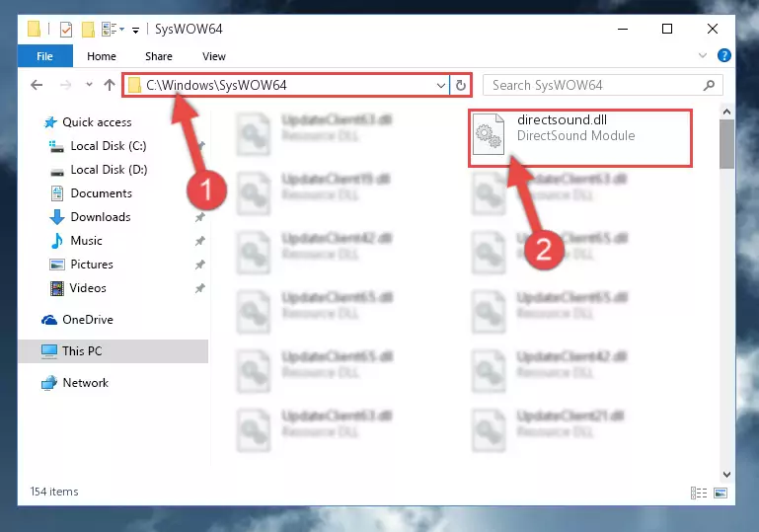Click the Properties icon in quick access toolbar
Viewport: 759px width, 532px height.
[66, 30]
